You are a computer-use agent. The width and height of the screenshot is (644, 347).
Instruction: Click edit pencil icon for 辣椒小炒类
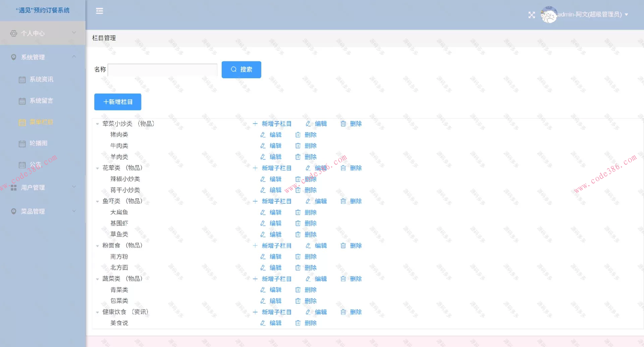(263, 179)
